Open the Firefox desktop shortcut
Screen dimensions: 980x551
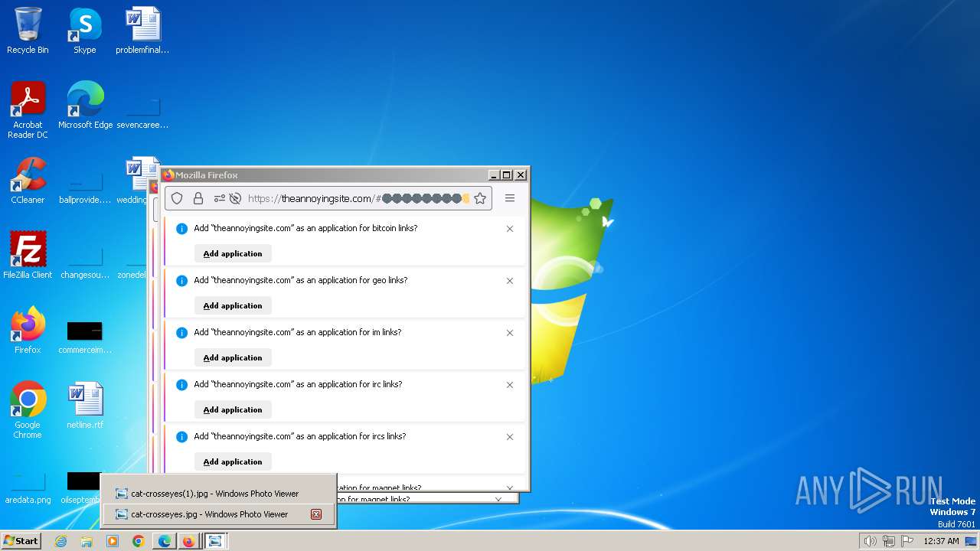tap(28, 331)
